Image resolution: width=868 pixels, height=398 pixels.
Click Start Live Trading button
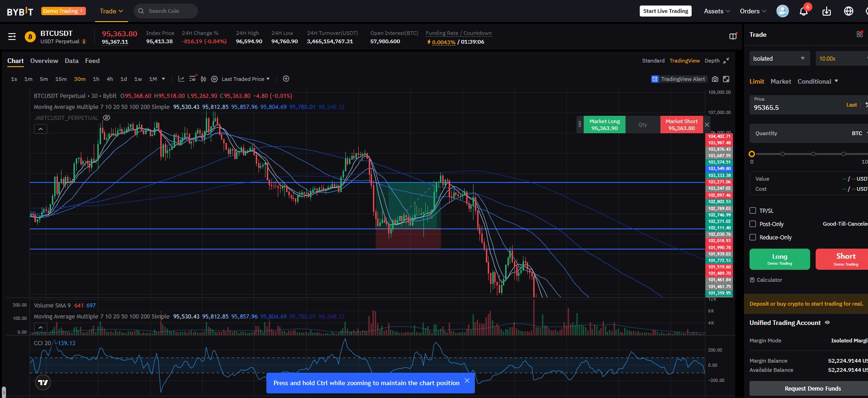pos(665,11)
